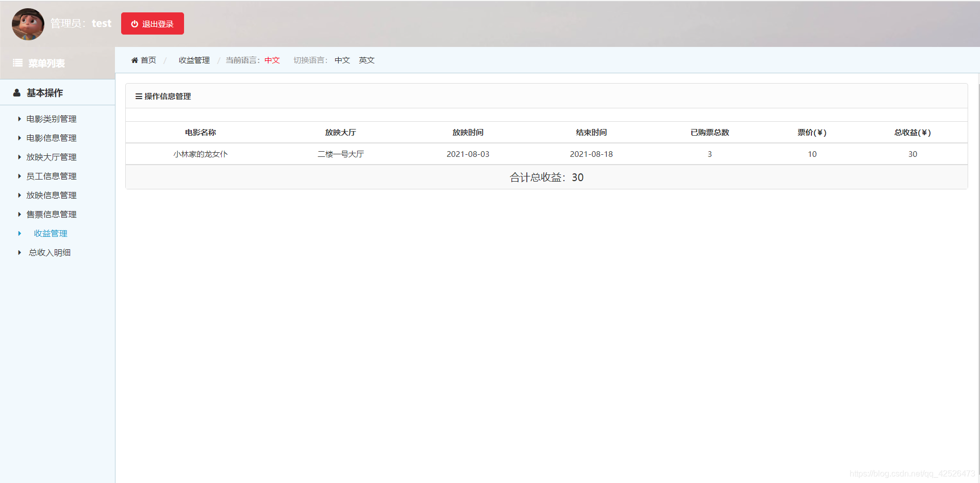
Task: Click the arrow beside 售票信息管理
Action: [x=20, y=215]
